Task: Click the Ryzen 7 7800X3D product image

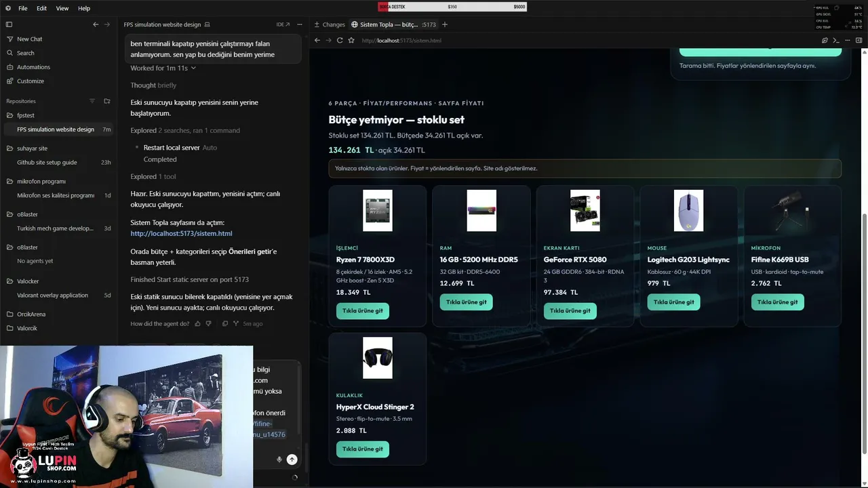Action: 378,211
